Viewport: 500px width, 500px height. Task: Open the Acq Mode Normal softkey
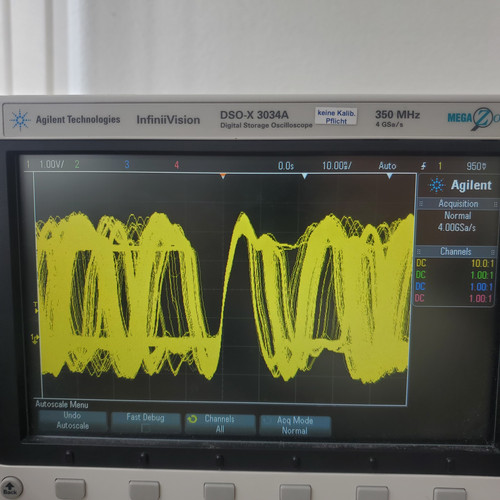coord(295,425)
